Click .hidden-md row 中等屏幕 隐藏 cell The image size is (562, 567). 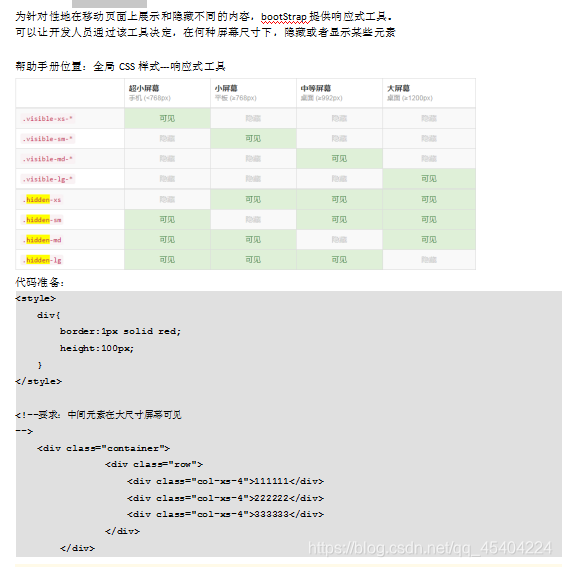point(339,239)
